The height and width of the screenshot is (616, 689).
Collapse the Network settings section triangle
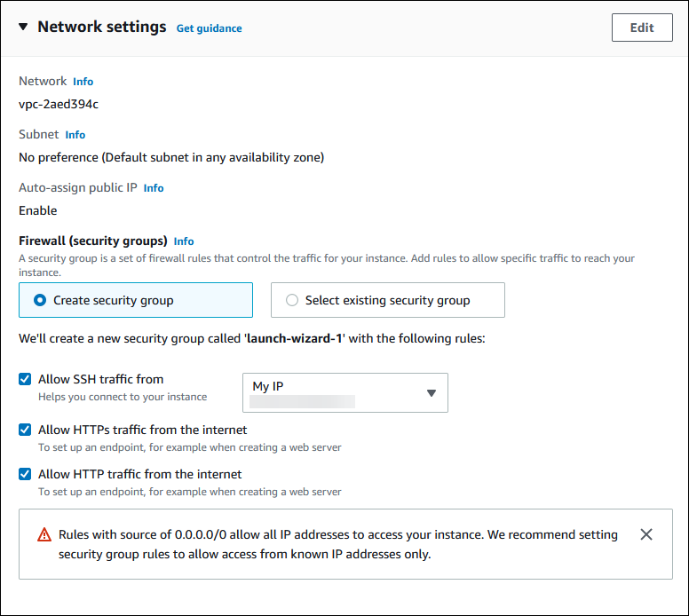coord(23,27)
